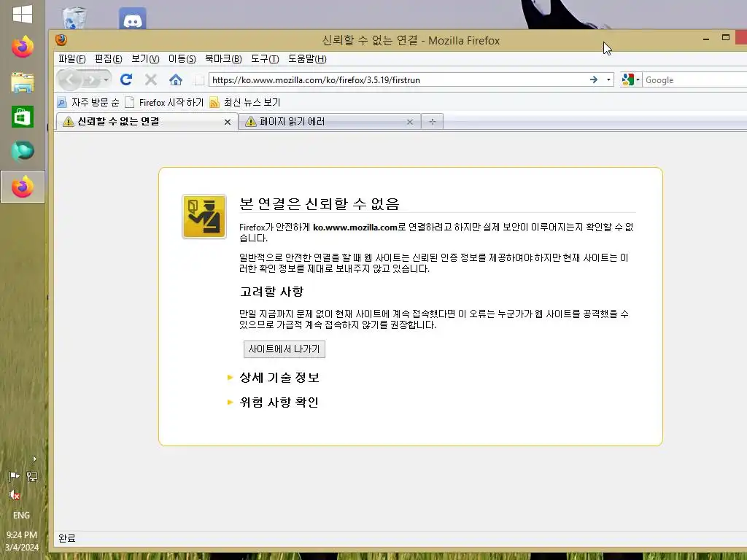Open the Windows Store taskbar icon
The width and height of the screenshot is (747, 560).
coord(23,117)
